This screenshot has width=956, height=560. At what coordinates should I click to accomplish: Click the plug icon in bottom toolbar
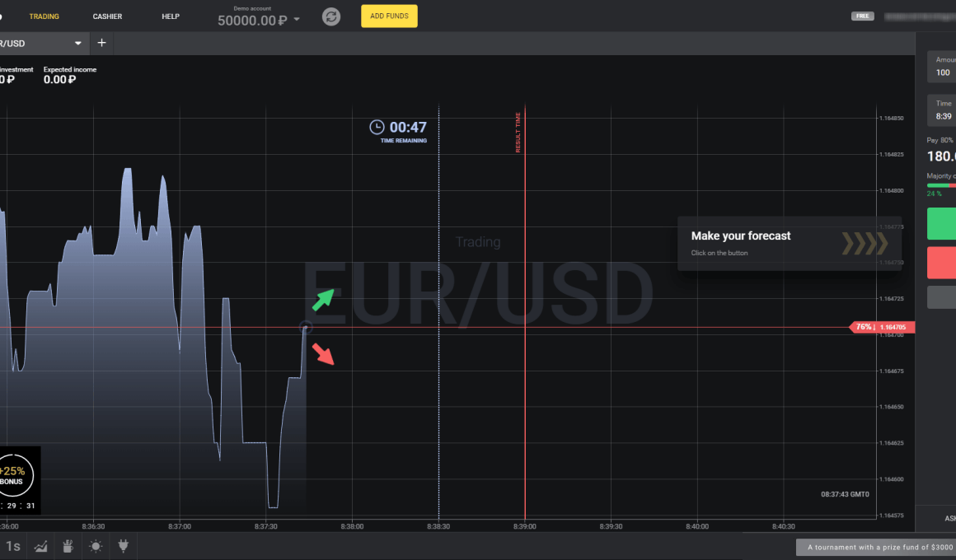(124, 546)
